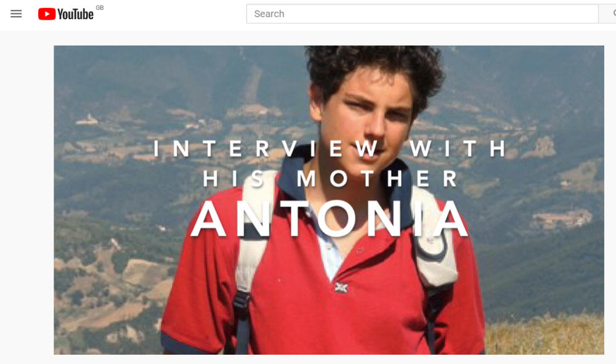Click the HIS MOTHER overlay text
The height and width of the screenshot is (364, 616).
(330, 178)
